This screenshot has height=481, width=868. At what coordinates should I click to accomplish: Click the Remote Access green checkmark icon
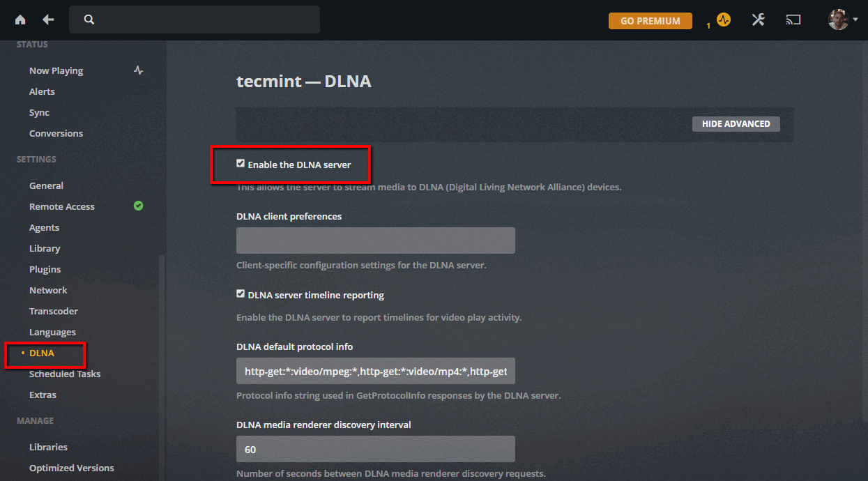pos(139,206)
